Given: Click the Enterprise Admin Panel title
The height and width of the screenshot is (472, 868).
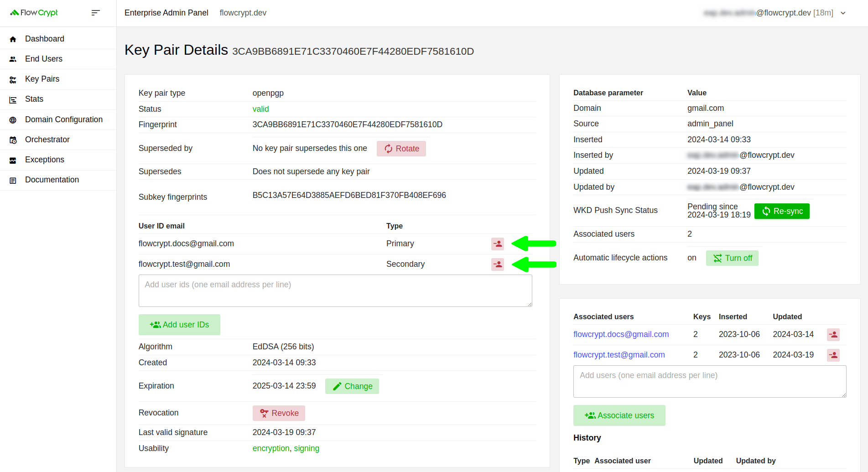Looking at the screenshot, I should point(166,13).
